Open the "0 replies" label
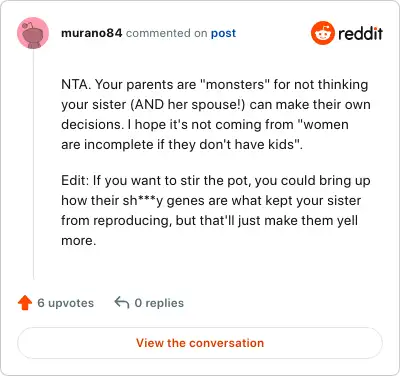The width and height of the screenshot is (400, 376). point(159,303)
